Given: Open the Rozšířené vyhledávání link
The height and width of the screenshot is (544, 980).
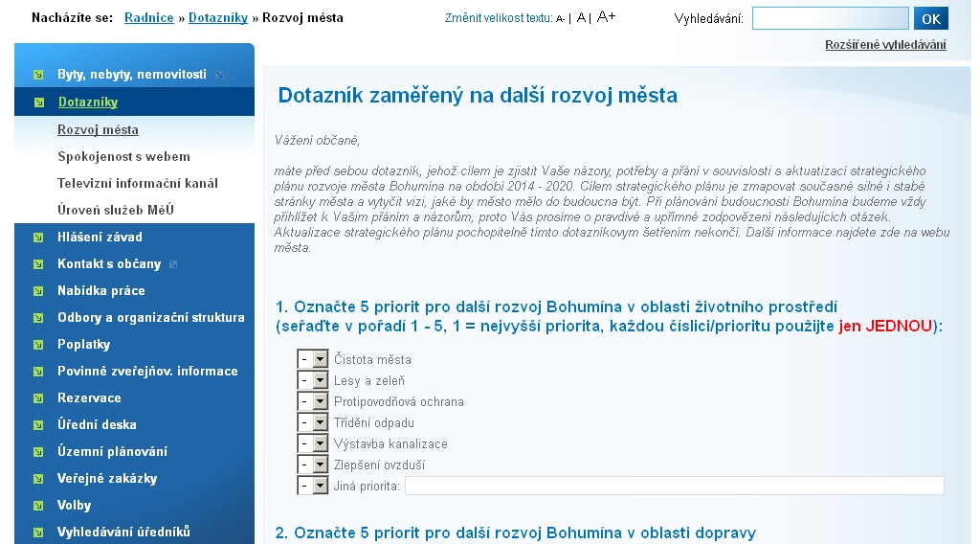Looking at the screenshot, I should click(885, 44).
